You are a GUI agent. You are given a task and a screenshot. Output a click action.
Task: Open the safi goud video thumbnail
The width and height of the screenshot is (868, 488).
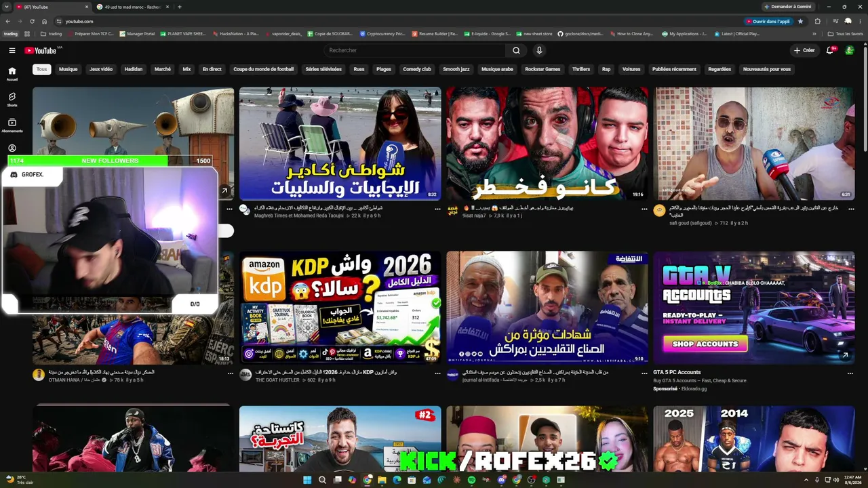point(753,143)
